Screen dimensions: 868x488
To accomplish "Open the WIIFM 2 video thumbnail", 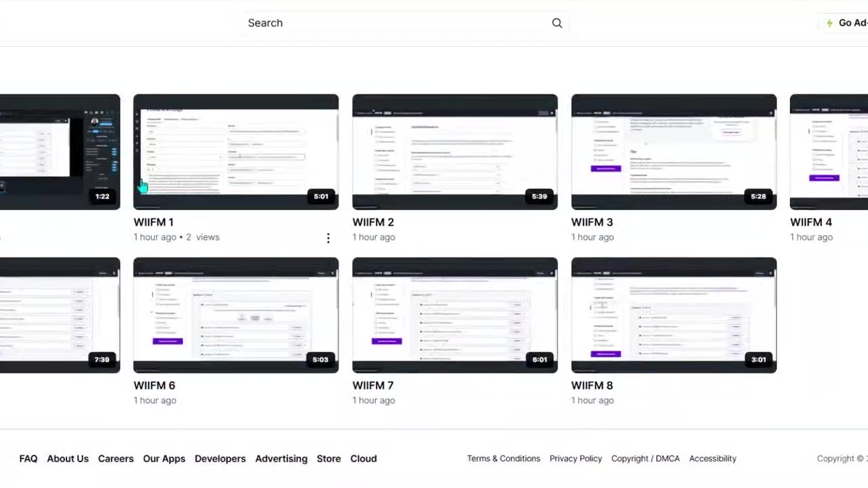I will [x=455, y=152].
